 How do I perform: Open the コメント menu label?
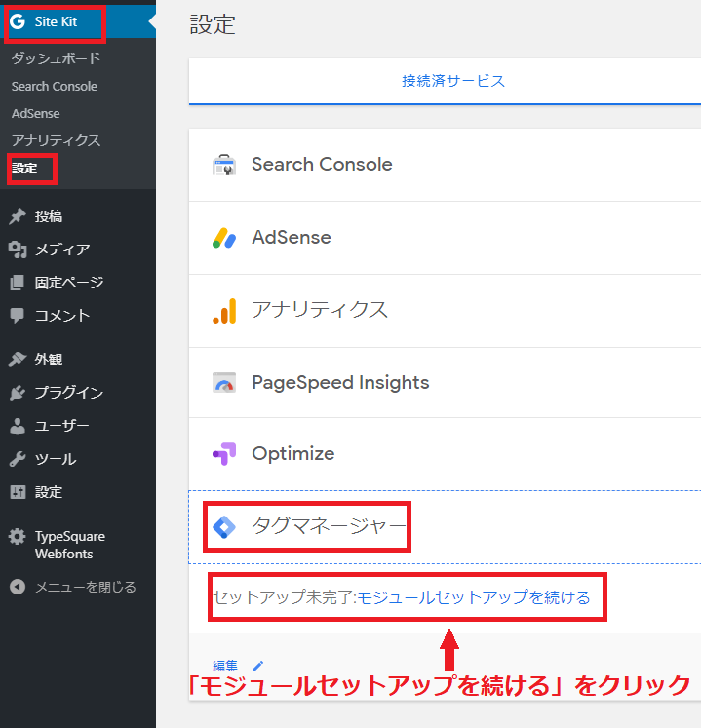pyautogui.click(x=62, y=315)
